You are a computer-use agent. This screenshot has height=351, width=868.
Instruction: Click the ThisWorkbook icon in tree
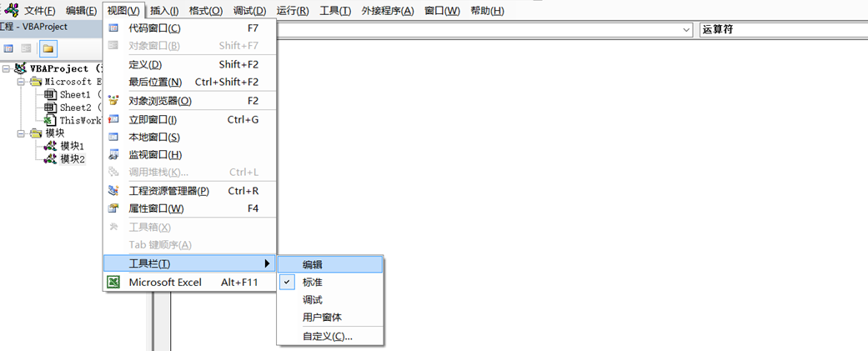[51, 120]
